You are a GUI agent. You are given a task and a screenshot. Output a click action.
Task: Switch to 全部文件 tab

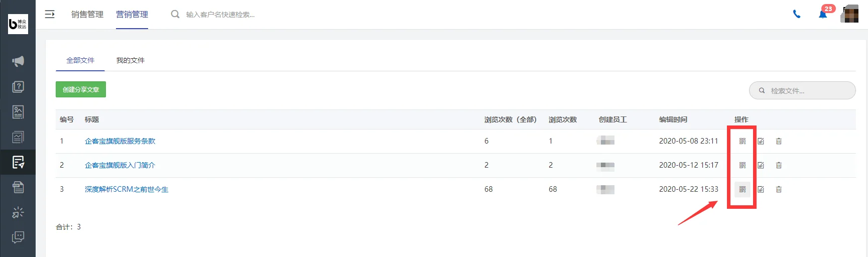(80, 60)
